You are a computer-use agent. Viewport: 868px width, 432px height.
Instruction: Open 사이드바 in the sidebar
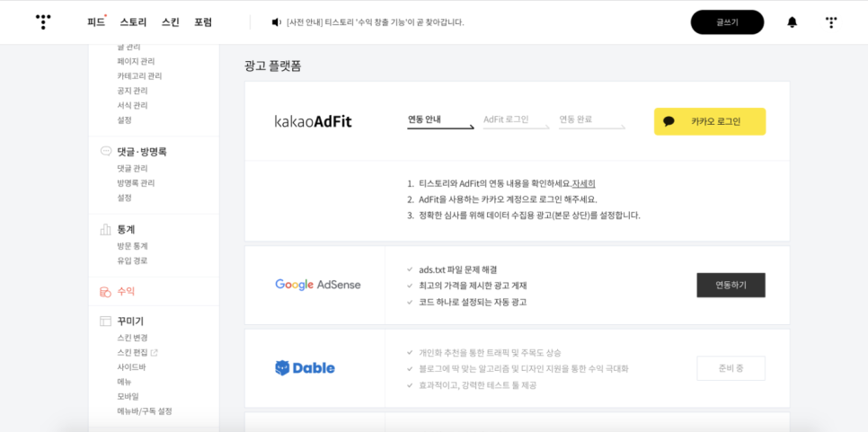(131, 367)
